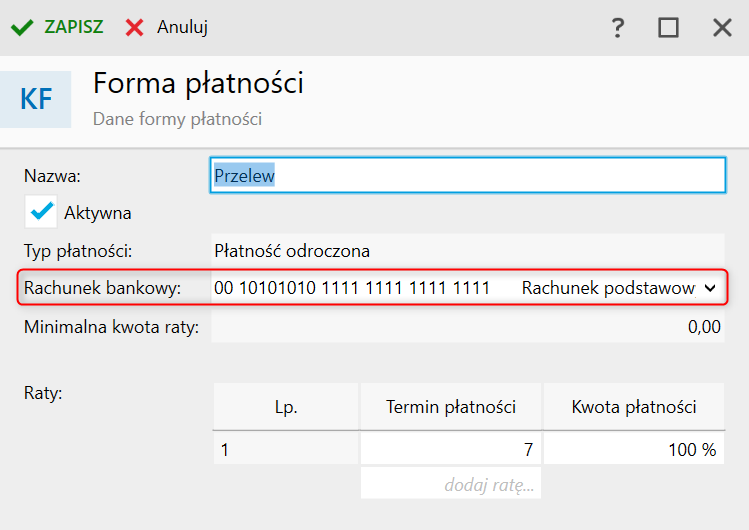Focus the Nazwa field containing Przelew
The height and width of the screenshot is (530, 749).
click(466, 175)
